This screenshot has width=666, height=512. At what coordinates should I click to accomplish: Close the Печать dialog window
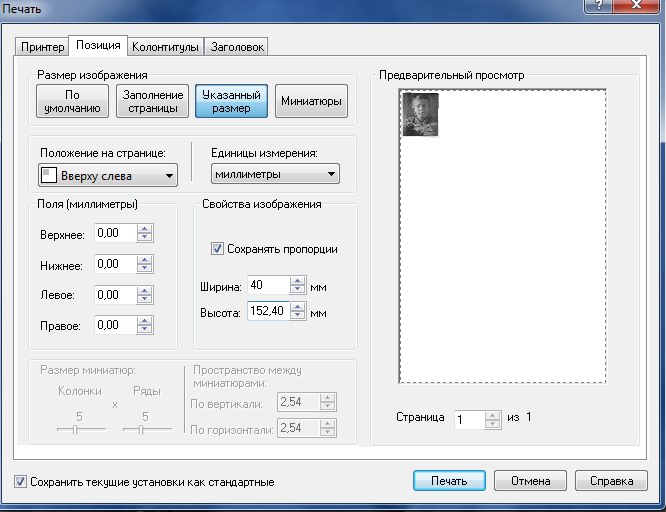(636, 6)
